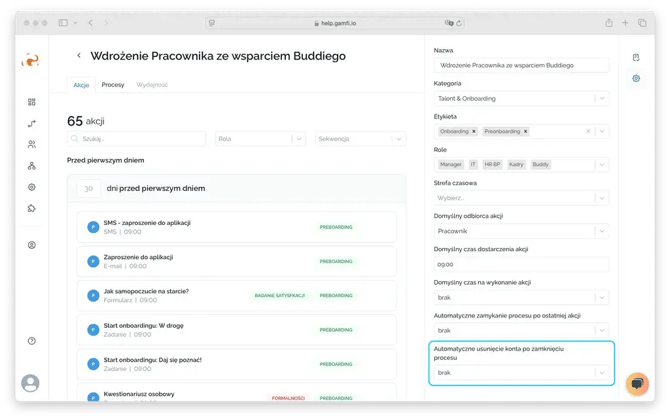670x420 pixels.
Task: Open the chat support bubble
Action: tap(637, 384)
